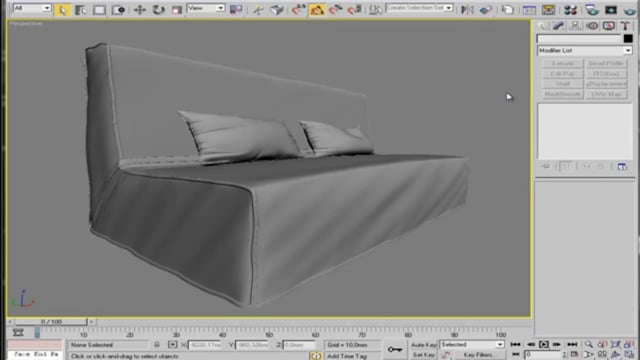Click the MeshSmooth modifier button

click(563, 94)
